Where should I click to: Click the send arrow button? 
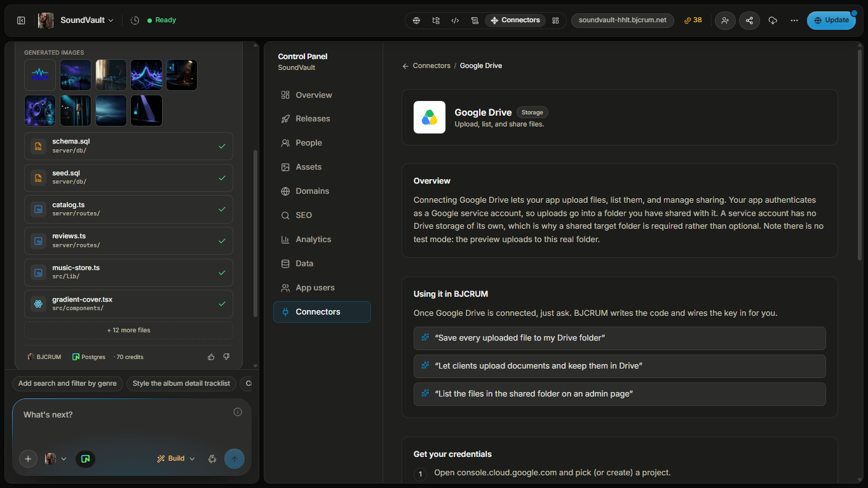234,459
